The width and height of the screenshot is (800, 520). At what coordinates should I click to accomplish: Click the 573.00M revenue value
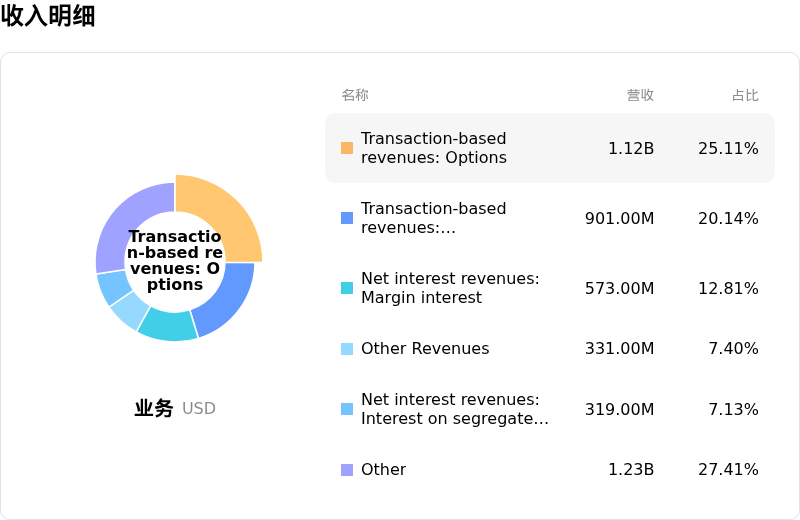pyautogui.click(x=619, y=288)
